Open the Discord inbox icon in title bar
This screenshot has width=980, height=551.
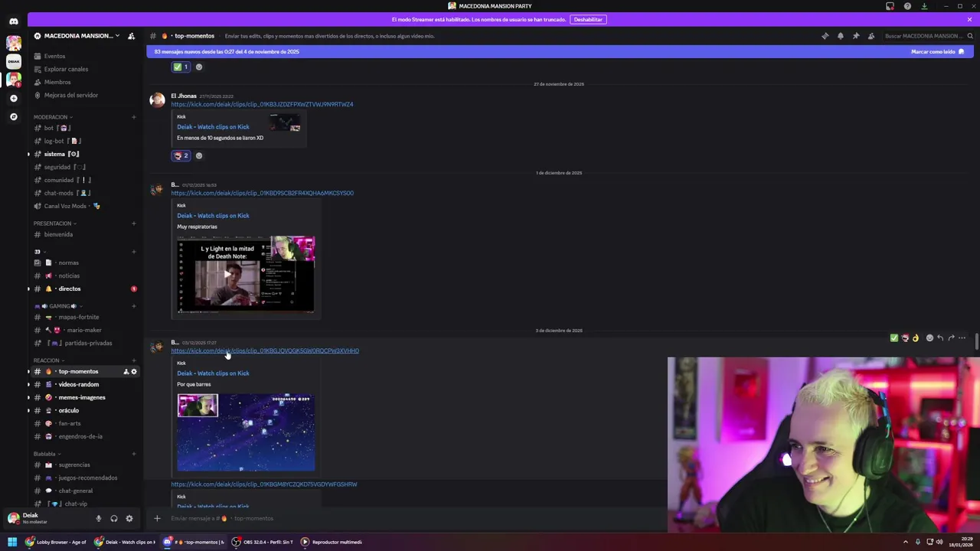pos(890,6)
